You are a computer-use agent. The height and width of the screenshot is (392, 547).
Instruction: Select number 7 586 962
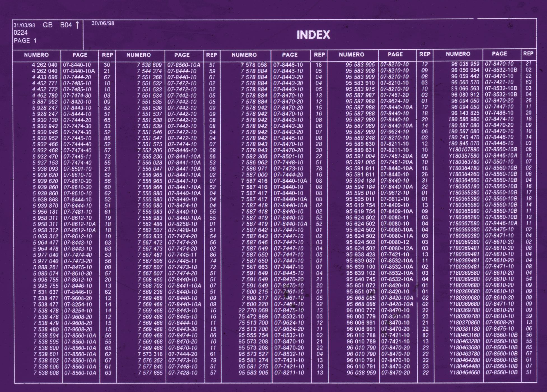(254, 163)
